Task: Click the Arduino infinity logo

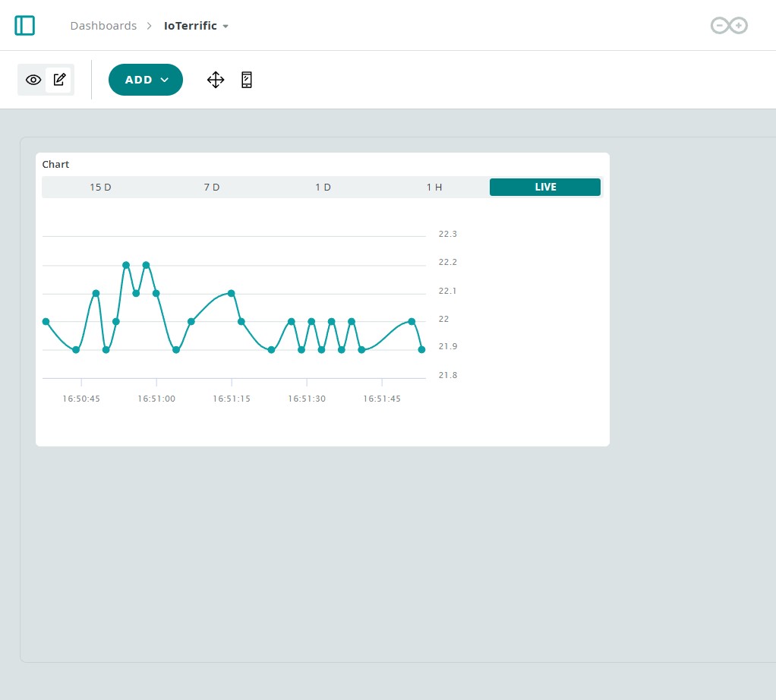Action: pyautogui.click(x=729, y=26)
